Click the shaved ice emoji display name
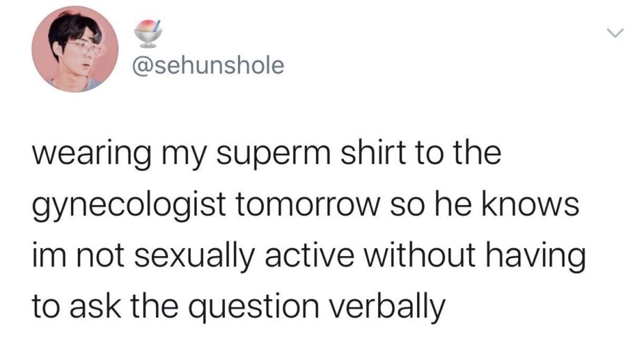 click(144, 32)
